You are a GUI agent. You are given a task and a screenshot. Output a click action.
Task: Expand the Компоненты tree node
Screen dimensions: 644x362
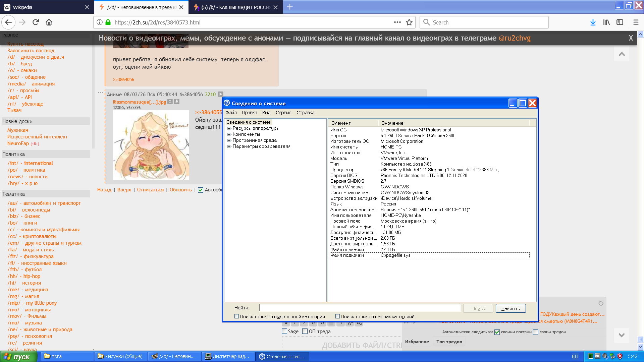coord(229,134)
